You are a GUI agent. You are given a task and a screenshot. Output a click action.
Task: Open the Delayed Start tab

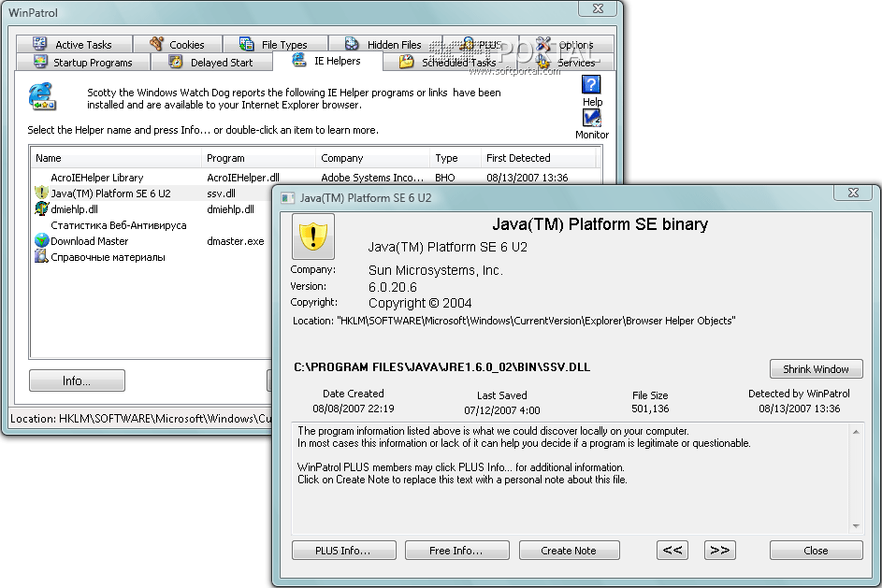tap(212, 62)
